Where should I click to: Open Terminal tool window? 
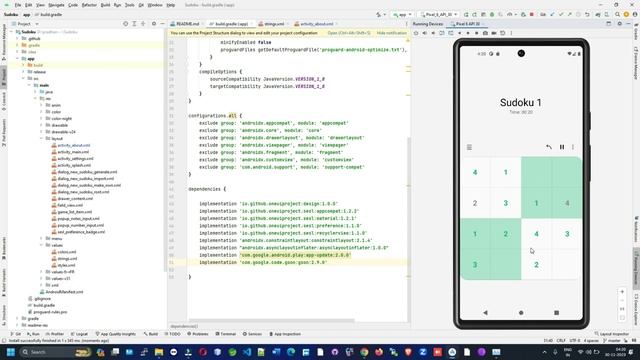225,334
